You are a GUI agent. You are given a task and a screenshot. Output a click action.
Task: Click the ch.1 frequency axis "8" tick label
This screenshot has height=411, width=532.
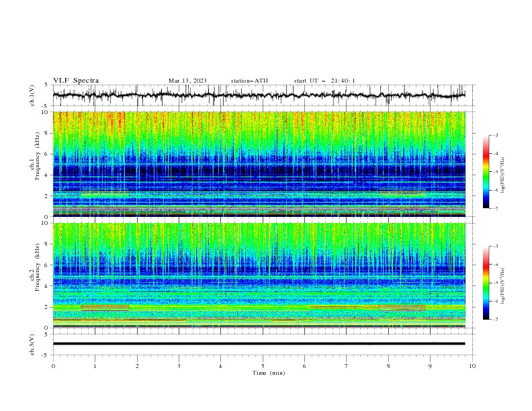[48, 133]
